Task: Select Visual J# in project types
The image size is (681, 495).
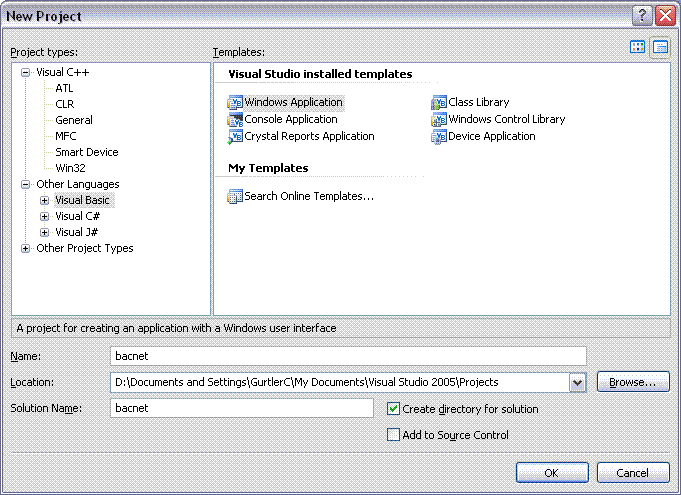Action: [x=77, y=232]
